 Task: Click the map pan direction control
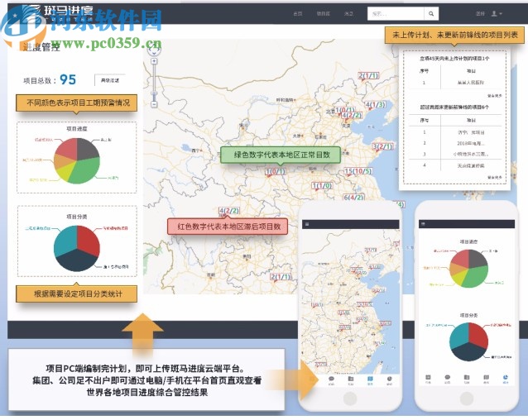[x=154, y=50]
